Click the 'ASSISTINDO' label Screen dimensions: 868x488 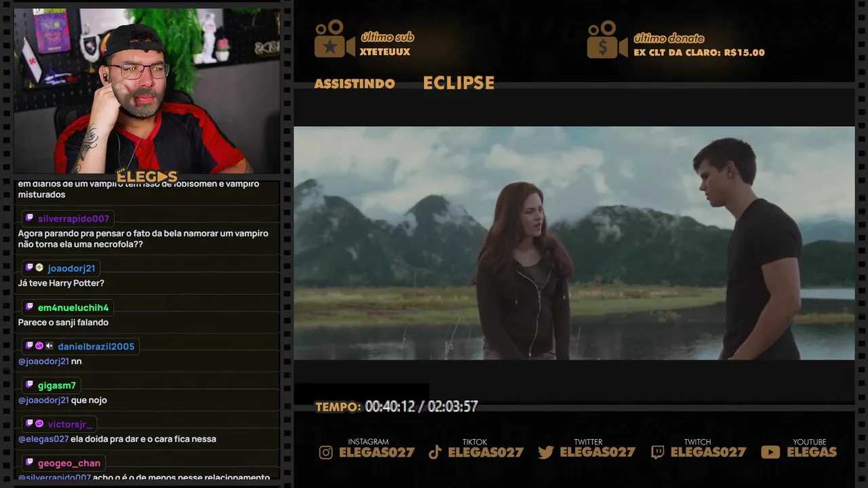coord(355,84)
